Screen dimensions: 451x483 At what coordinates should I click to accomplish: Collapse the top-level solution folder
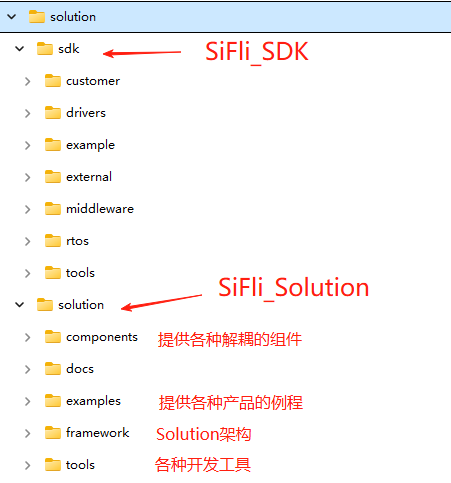[x=12, y=16]
